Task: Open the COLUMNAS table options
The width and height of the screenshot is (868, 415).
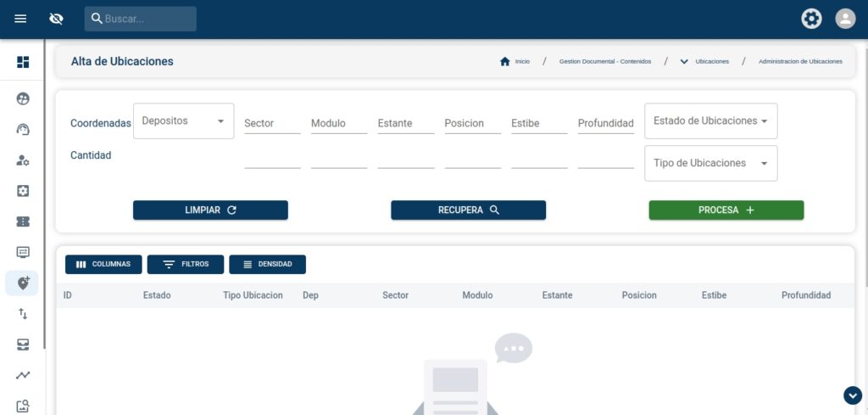Action: (103, 265)
